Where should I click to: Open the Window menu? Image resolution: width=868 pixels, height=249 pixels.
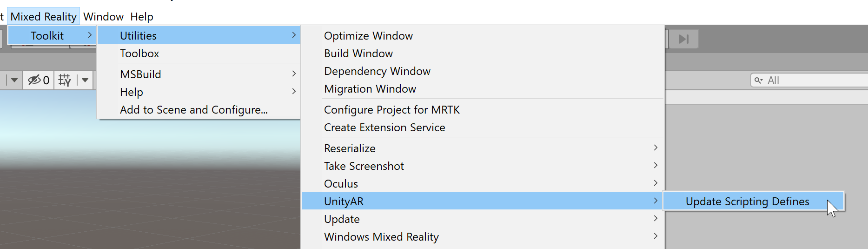point(103,17)
